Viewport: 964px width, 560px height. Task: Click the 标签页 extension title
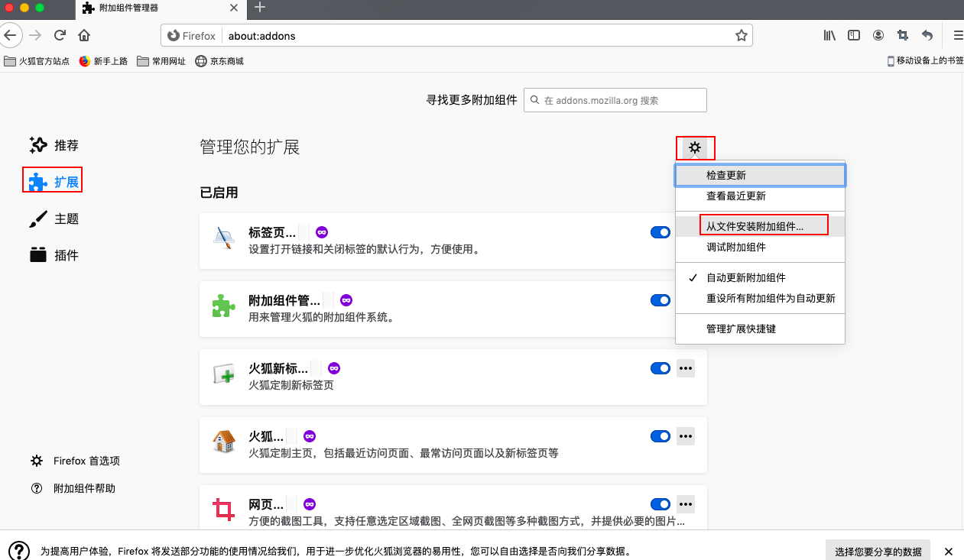tap(272, 232)
